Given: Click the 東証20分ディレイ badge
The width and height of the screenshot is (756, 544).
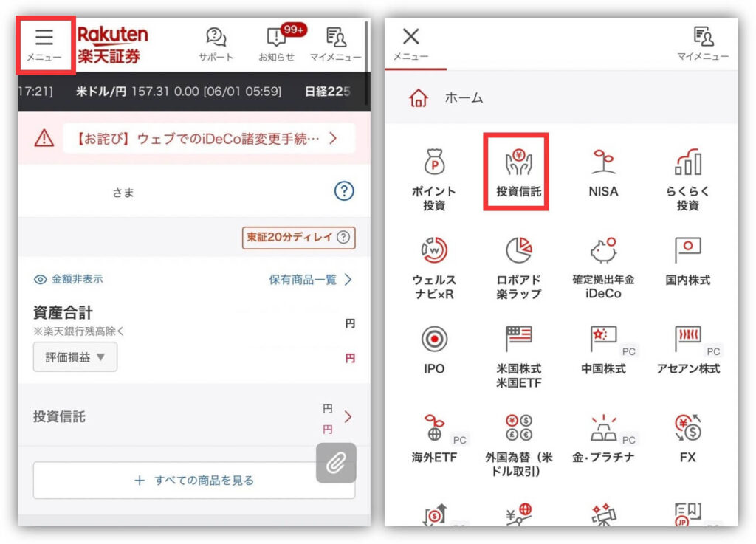Looking at the screenshot, I should click(298, 238).
